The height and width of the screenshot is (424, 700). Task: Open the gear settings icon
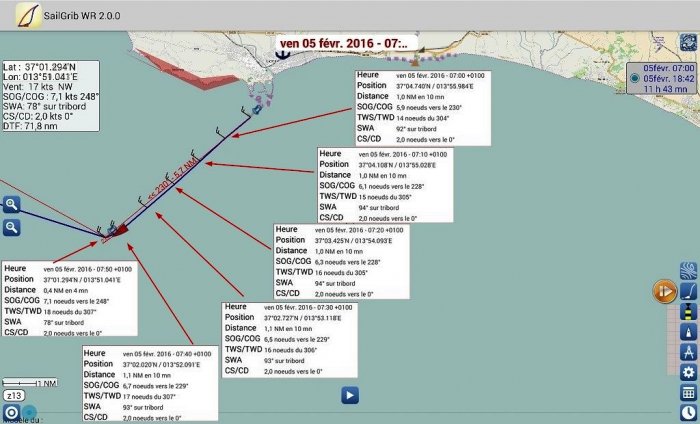(x=688, y=372)
